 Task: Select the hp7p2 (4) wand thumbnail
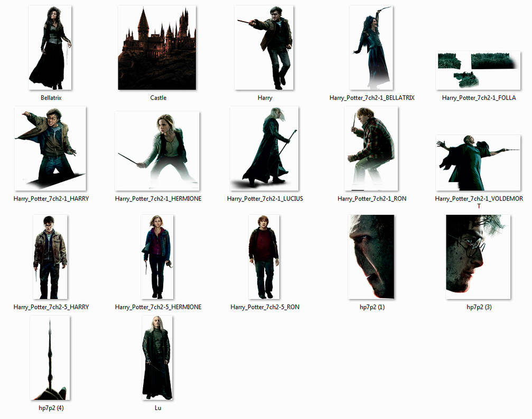50,358
